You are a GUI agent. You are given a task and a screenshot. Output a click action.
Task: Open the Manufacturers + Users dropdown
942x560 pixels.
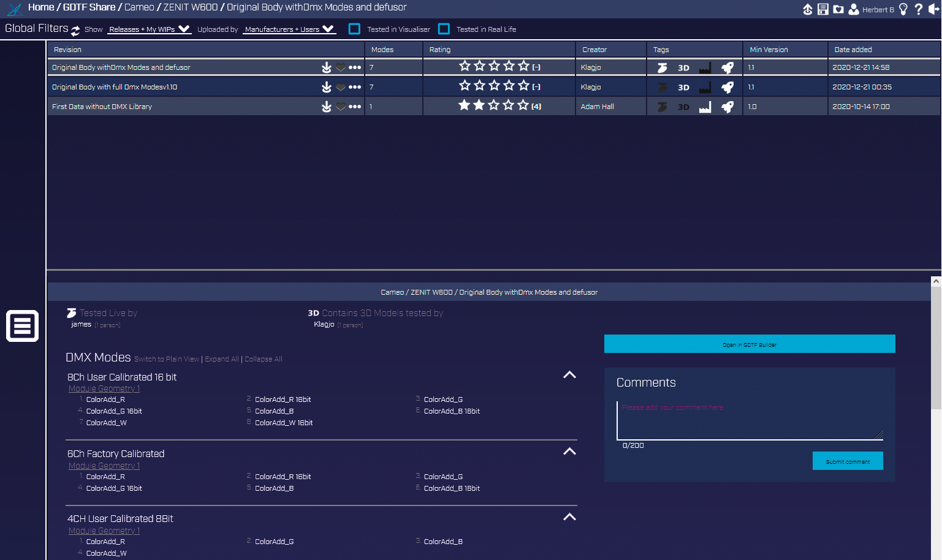click(289, 29)
